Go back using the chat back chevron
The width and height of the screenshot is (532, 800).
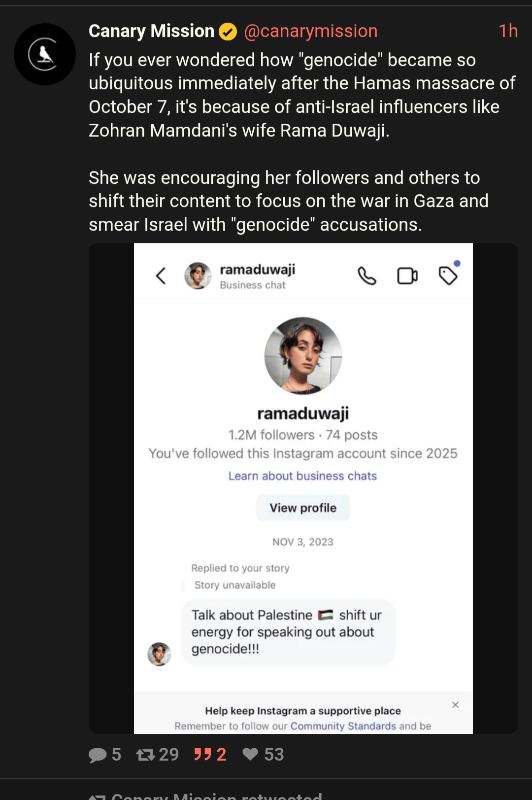point(161,276)
